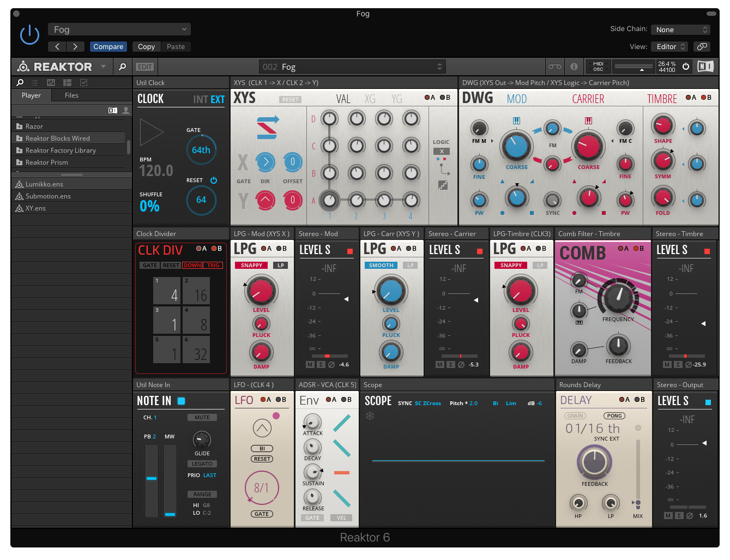
Task: Enable BI mode on the LFO
Action: (x=262, y=448)
